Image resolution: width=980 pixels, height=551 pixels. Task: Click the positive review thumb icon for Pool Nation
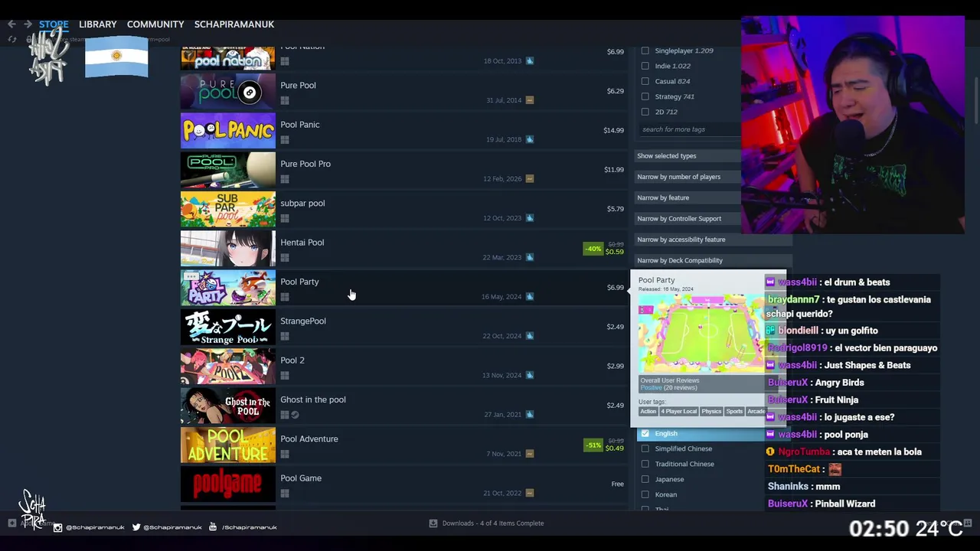529,61
